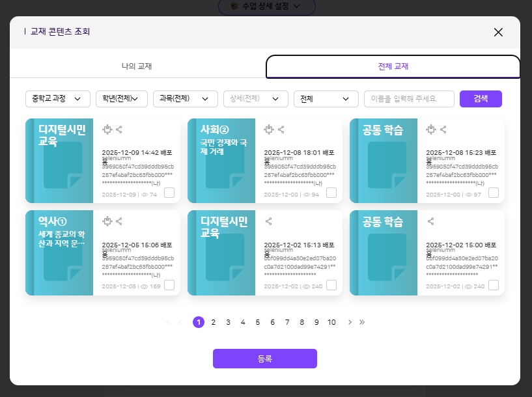Viewport: 532px width, 397px height.
Task: Click share icon on 역사① card
Action: tap(119, 221)
